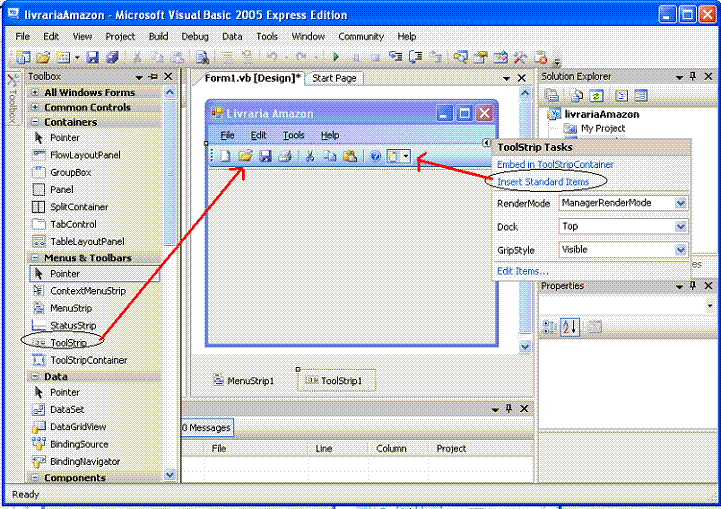Click the Alphabetical sort icon in Properties

[570, 327]
